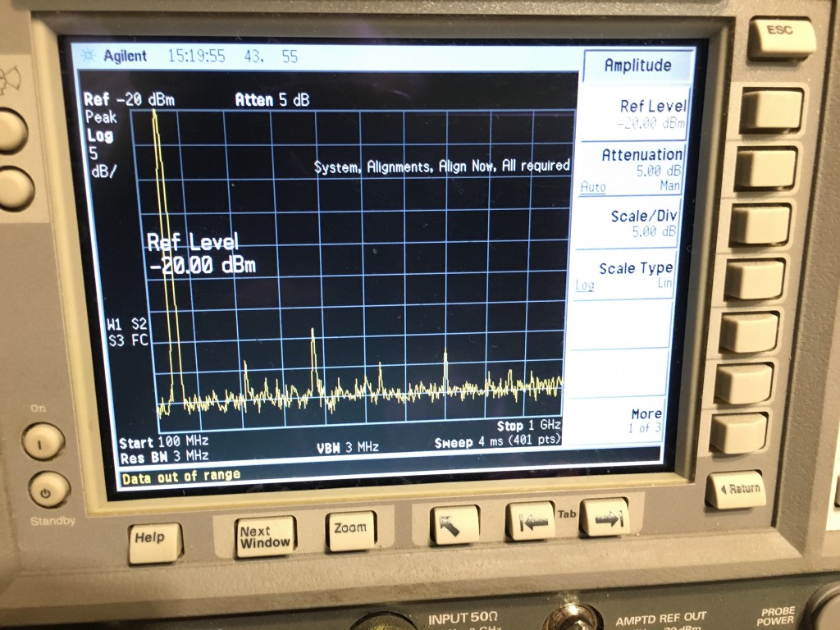The height and width of the screenshot is (630, 840).
Task: Click the Res BW 3 MHz annotation
Action: pyautogui.click(x=164, y=457)
